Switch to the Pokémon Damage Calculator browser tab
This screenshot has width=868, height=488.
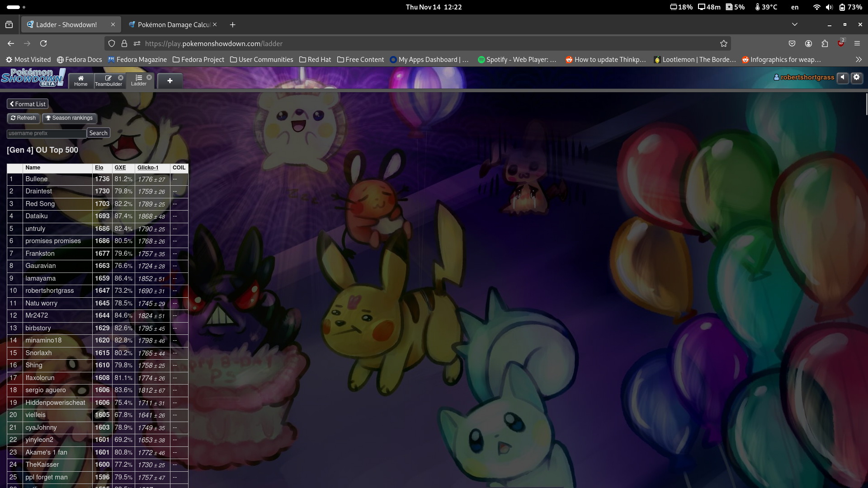[174, 25]
